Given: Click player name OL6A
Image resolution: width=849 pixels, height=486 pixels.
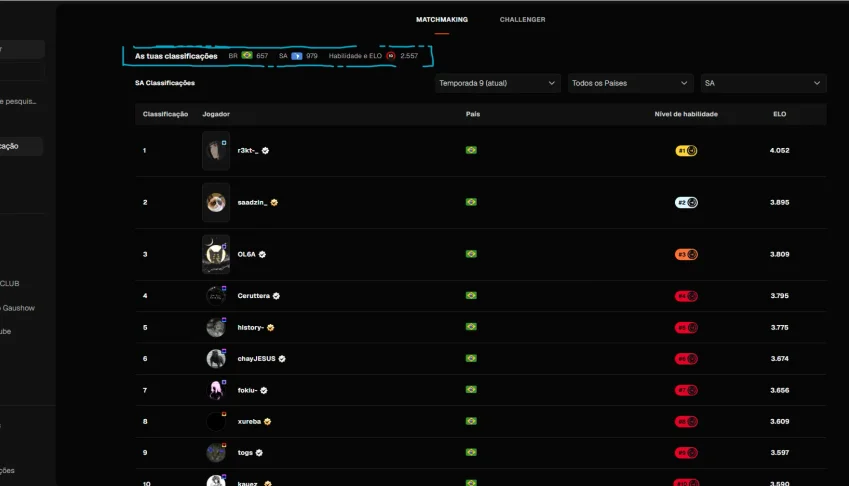Looking at the screenshot, I should click(x=246, y=254).
